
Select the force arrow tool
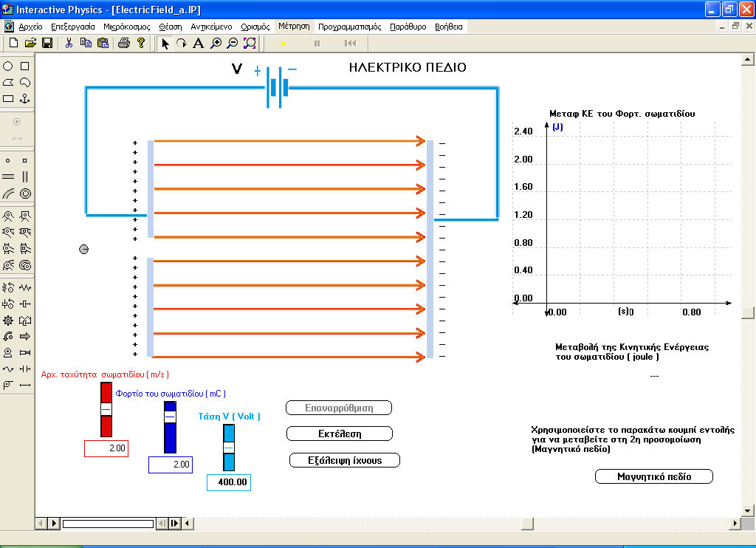[25, 337]
